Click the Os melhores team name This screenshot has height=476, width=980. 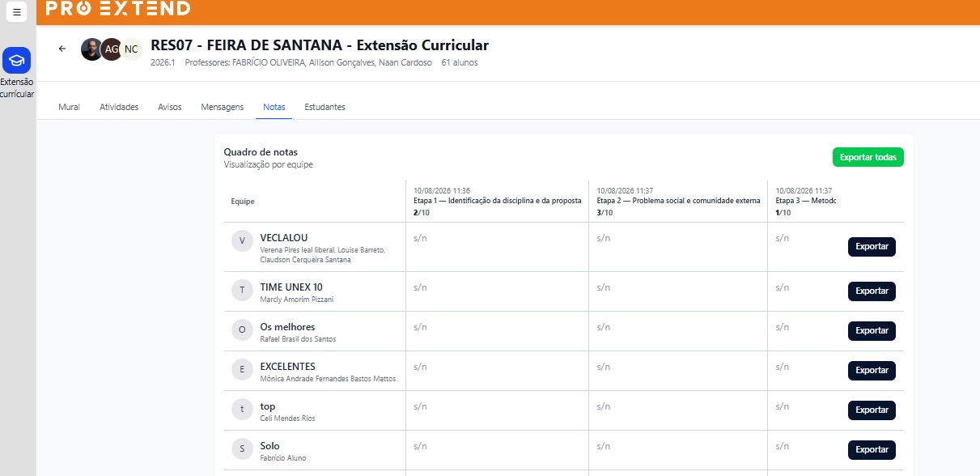click(x=287, y=327)
